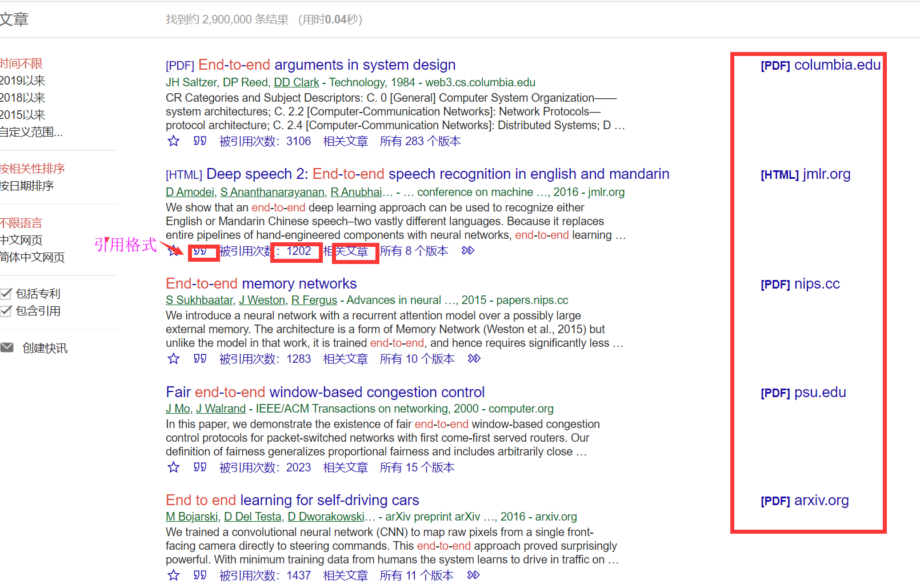Viewport: 920px width, 588px height.
Task: View the 1437 citations of self-driving cars paper
Action: (265, 575)
